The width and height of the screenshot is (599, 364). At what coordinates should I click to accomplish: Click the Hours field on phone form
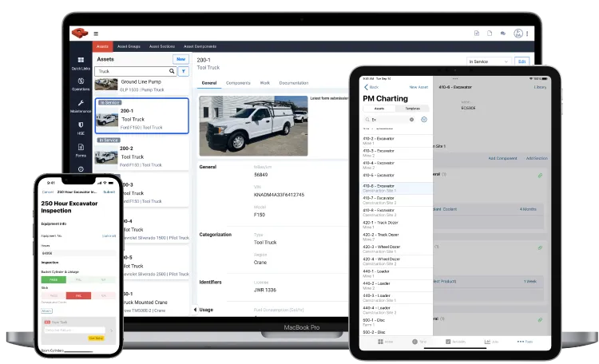[78, 253]
